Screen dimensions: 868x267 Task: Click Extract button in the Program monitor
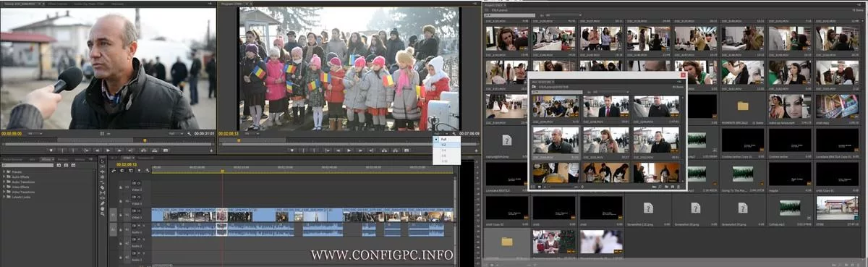(x=396, y=150)
